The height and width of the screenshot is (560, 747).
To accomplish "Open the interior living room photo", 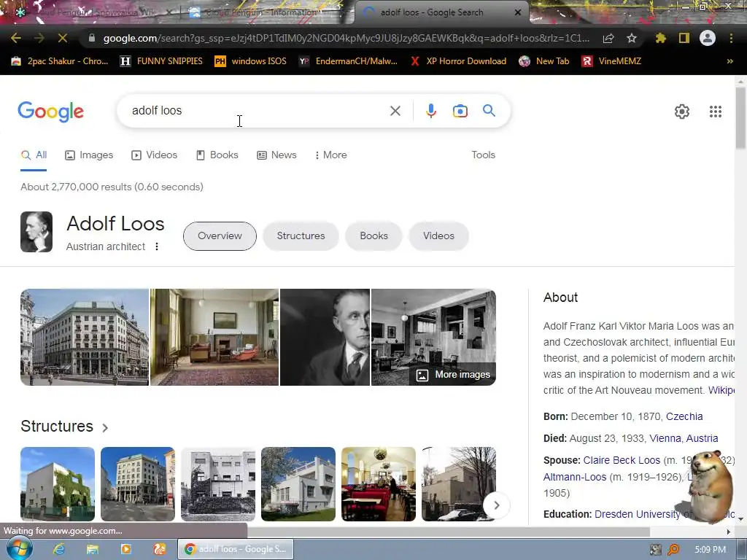I will pos(215,337).
